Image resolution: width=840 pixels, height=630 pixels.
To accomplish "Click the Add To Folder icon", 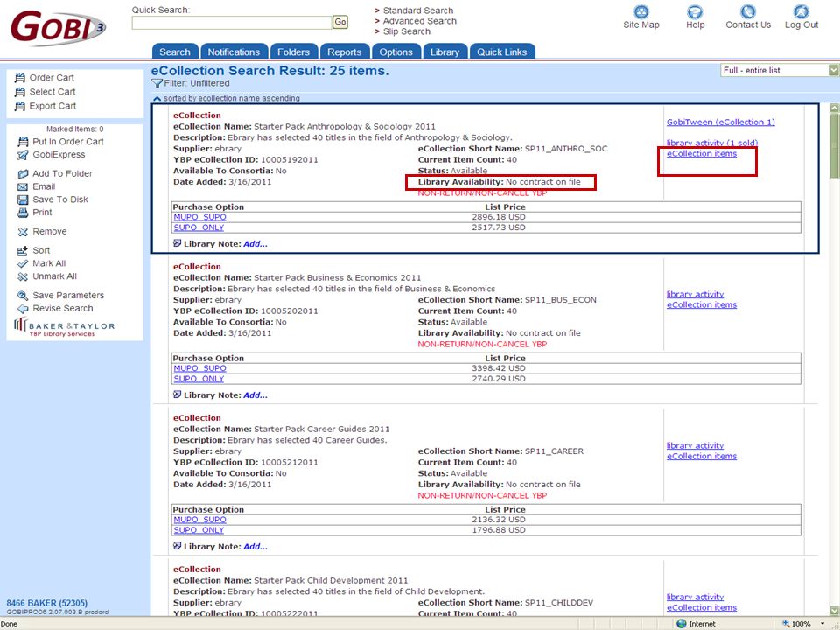I will point(23,174).
